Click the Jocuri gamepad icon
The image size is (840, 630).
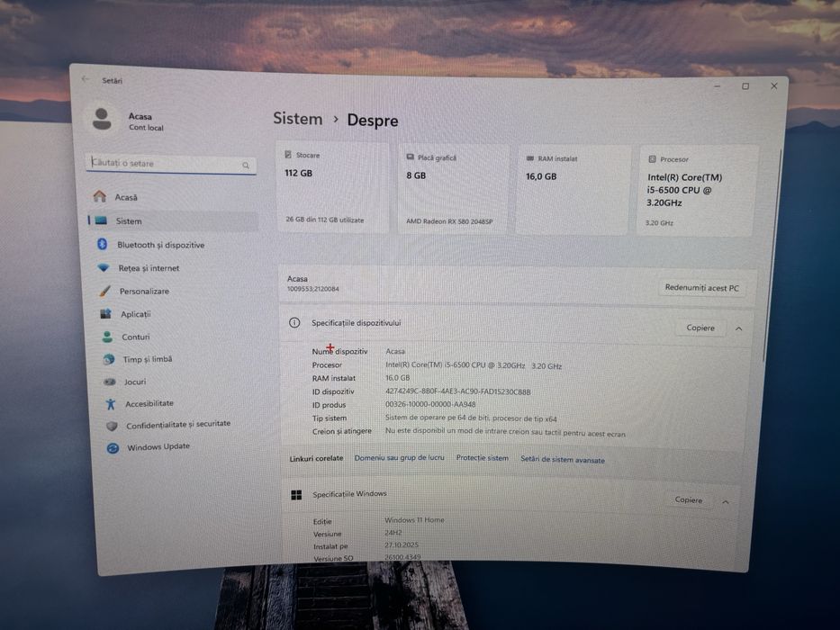[110, 382]
